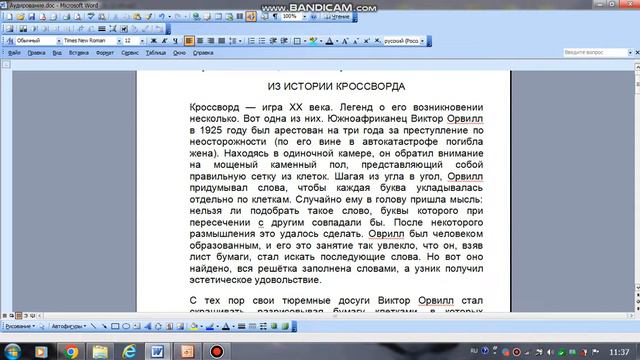
Task: Toggle the Drawing toolbar button
Action: pos(251,17)
